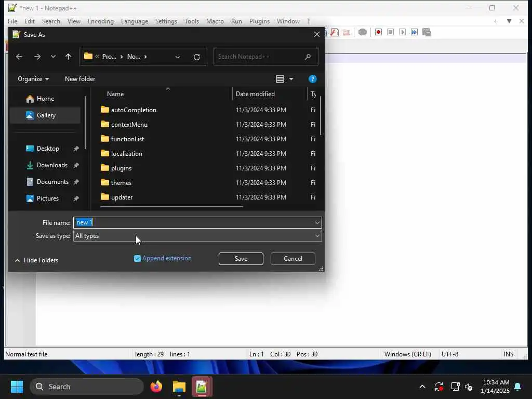Open the File menu in Notepad++
The image size is (532, 399).
12,21
